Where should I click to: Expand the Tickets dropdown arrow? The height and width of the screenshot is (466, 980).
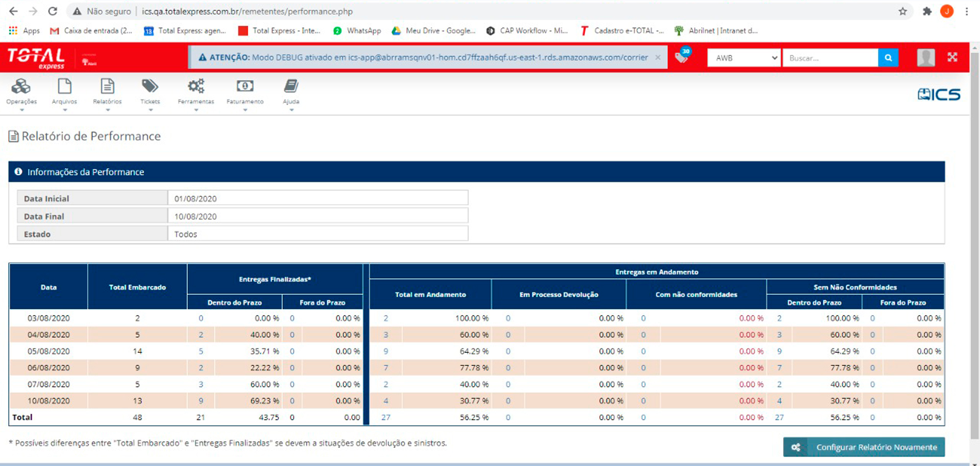(x=150, y=110)
